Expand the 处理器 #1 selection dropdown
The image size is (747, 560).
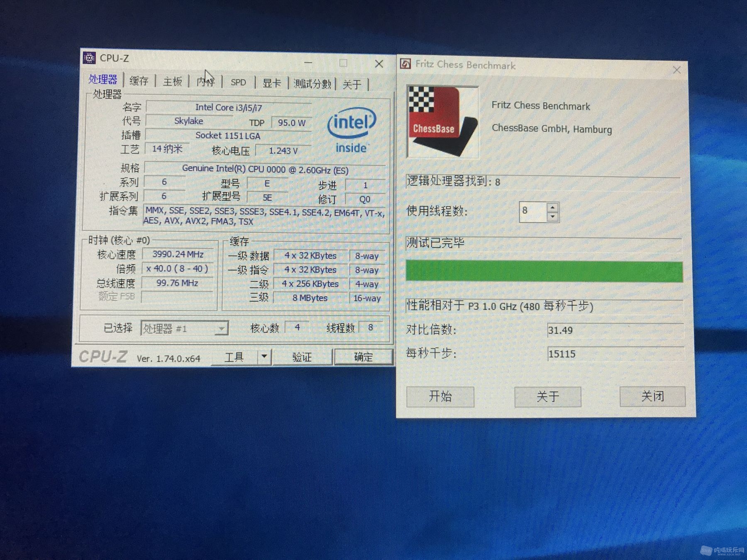(221, 329)
